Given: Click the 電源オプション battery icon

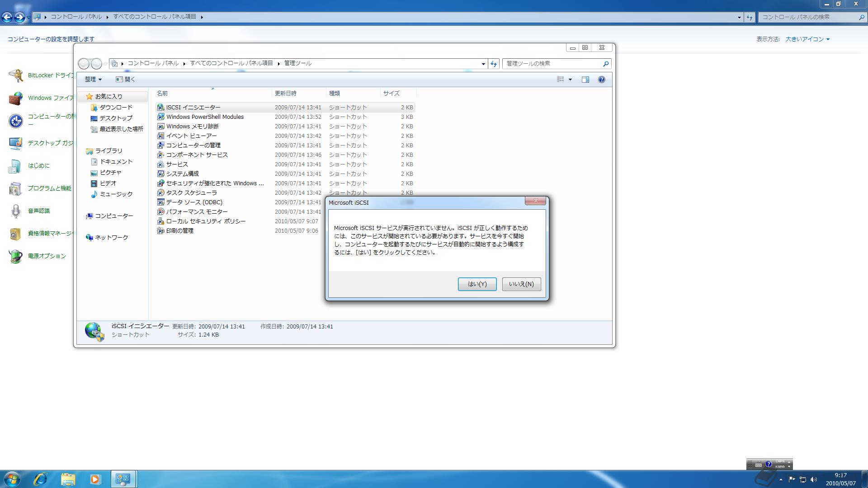Looking at the screenshot, I should tap(16, 256).
